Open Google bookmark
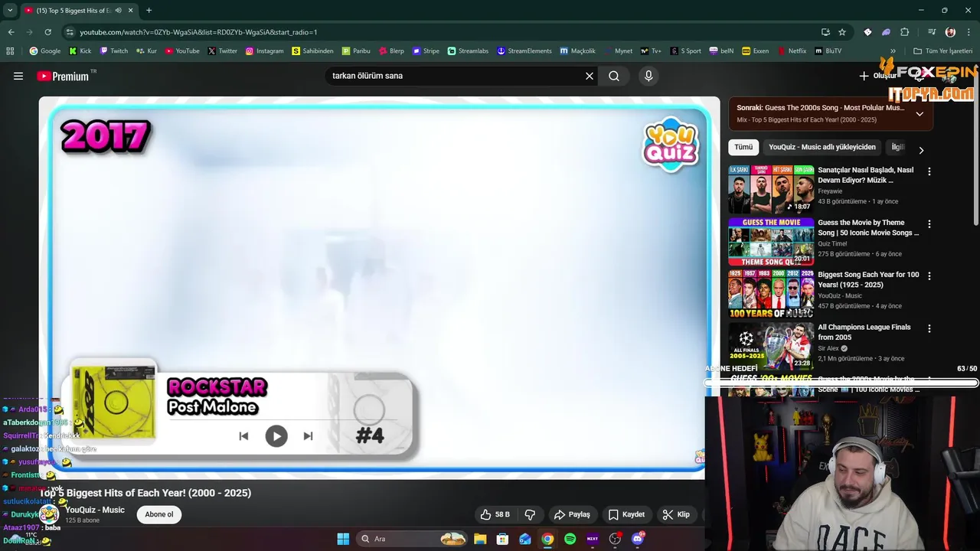This screenshot has height=551, width=980. pos(44,51)
